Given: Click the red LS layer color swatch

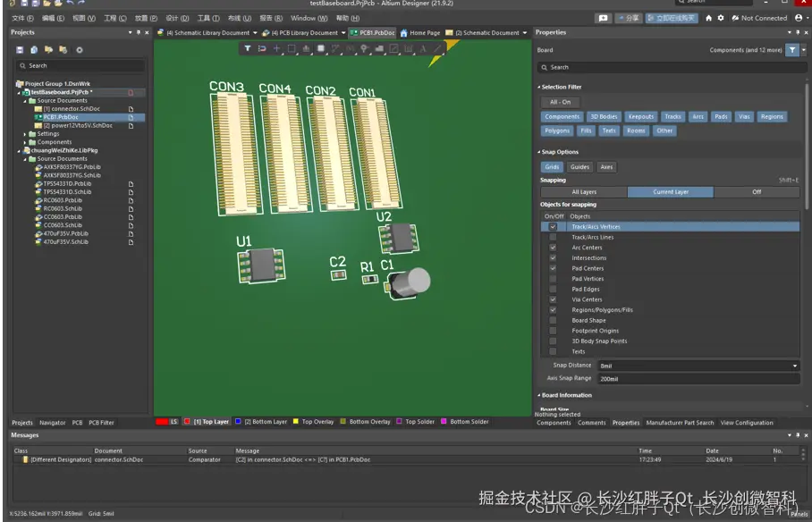Looking at the screenshot, I should click(x=162, y=422).
